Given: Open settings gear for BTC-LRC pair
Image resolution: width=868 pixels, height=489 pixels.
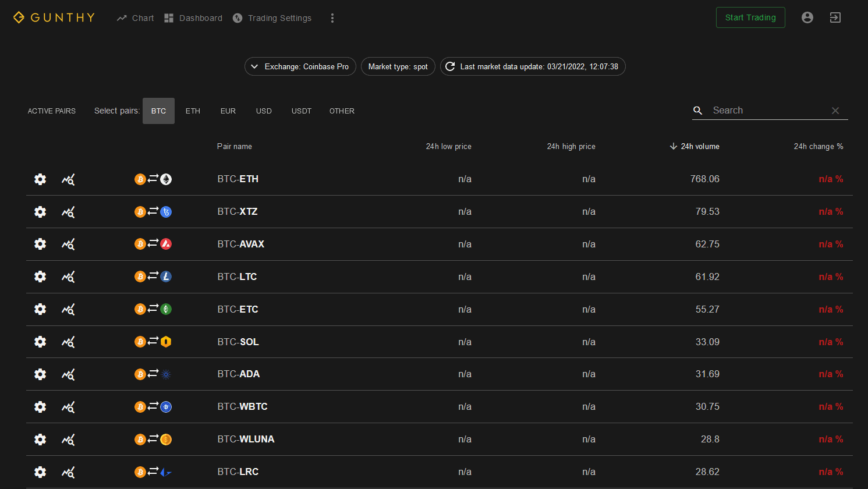Looking at the screenshot, I should coord(40,472).
